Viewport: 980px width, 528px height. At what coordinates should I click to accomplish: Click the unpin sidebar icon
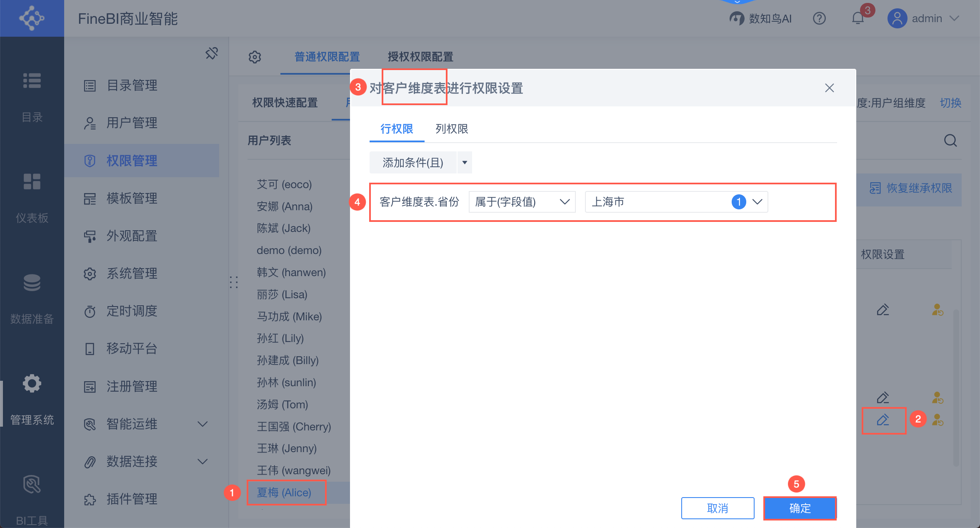[212, 53]
